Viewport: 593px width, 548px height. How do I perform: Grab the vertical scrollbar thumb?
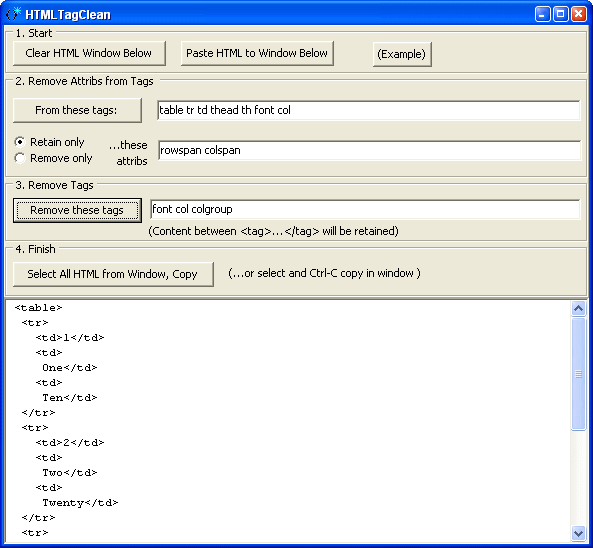point(578,374)
